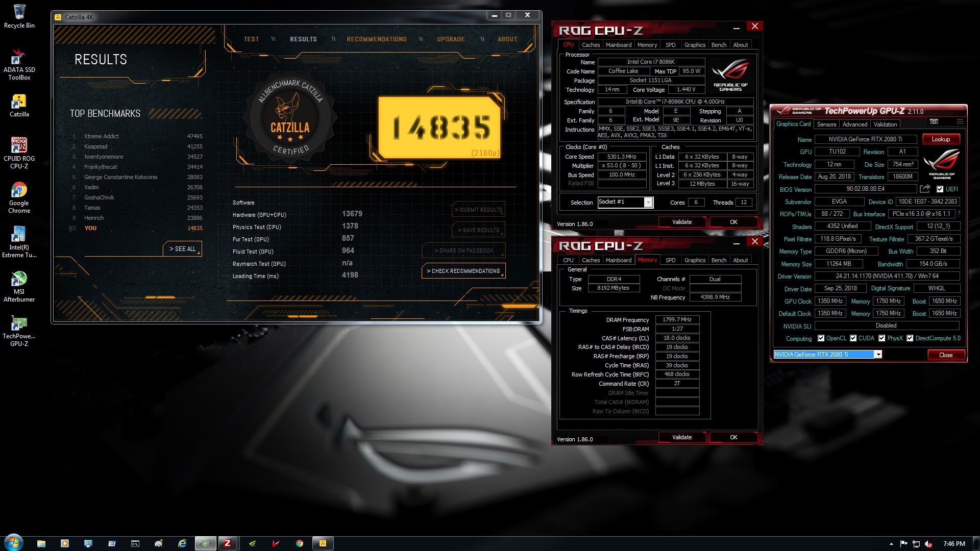Click SEE ALL under Top Benchmarks
980x551 pixels.
[183, 249]
